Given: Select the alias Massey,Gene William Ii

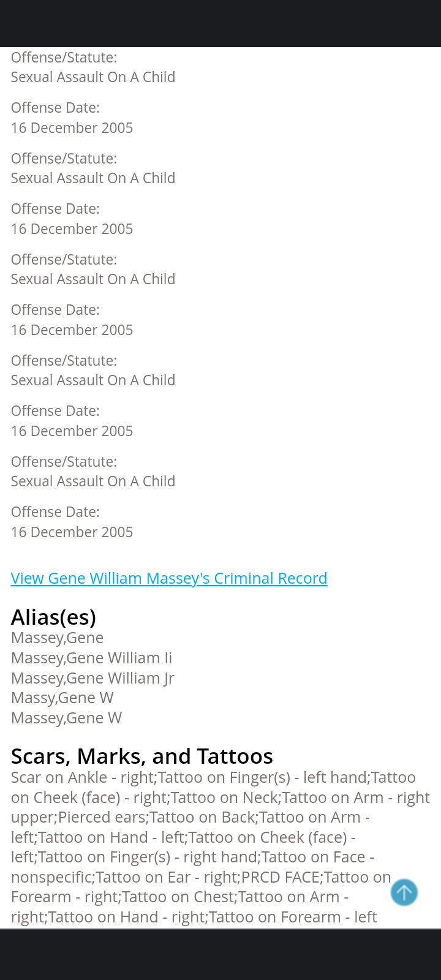Looking at the screenshot, I should [x=92, y=658].
